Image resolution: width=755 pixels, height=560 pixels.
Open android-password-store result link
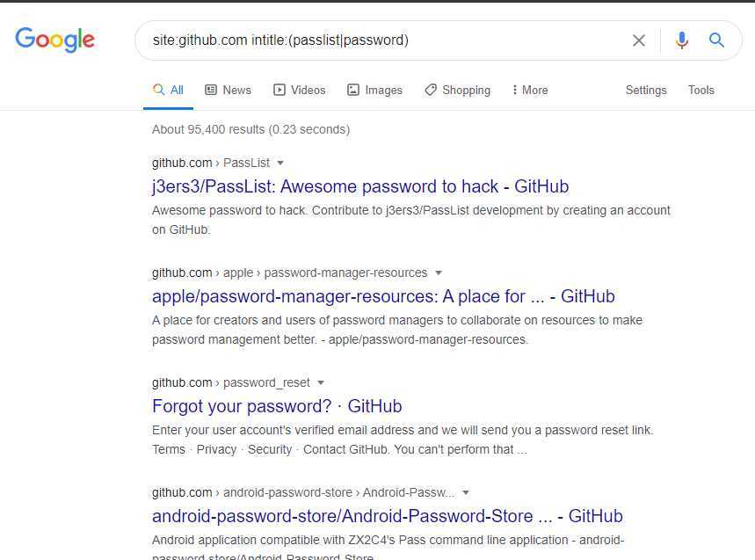[387, 516]
